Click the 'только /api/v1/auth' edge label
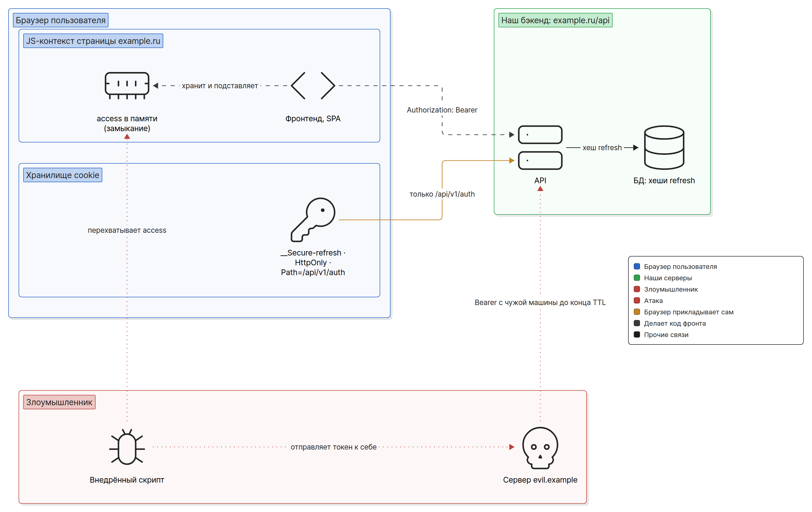This screenshot has width=812, height=512. click(442, 194)
